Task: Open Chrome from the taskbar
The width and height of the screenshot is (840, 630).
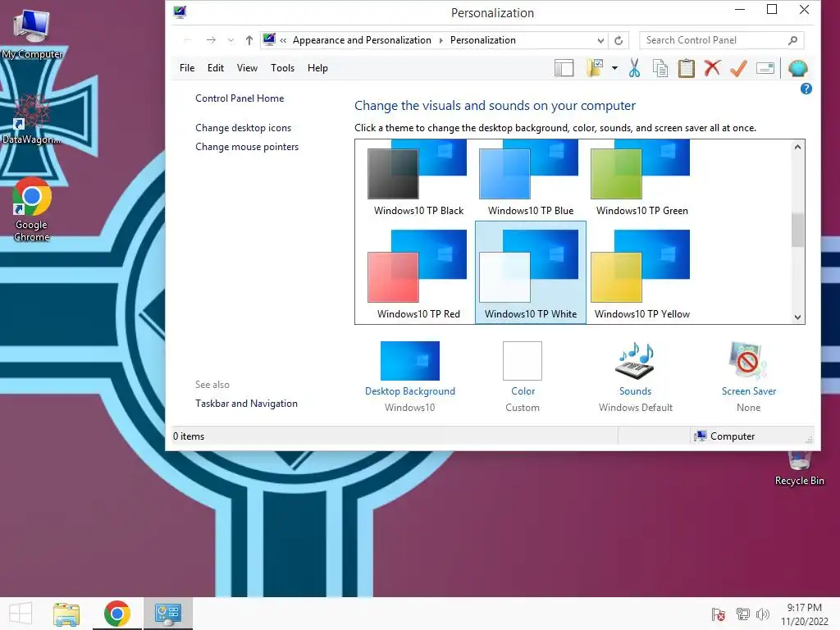Action: tap(116, 614)
